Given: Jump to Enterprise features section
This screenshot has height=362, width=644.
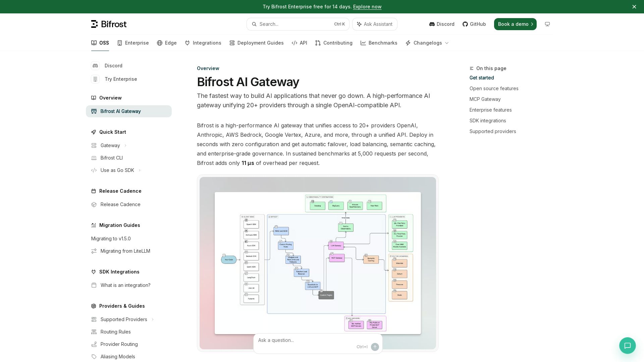Looking at the screenshot, I should (491, 110).
